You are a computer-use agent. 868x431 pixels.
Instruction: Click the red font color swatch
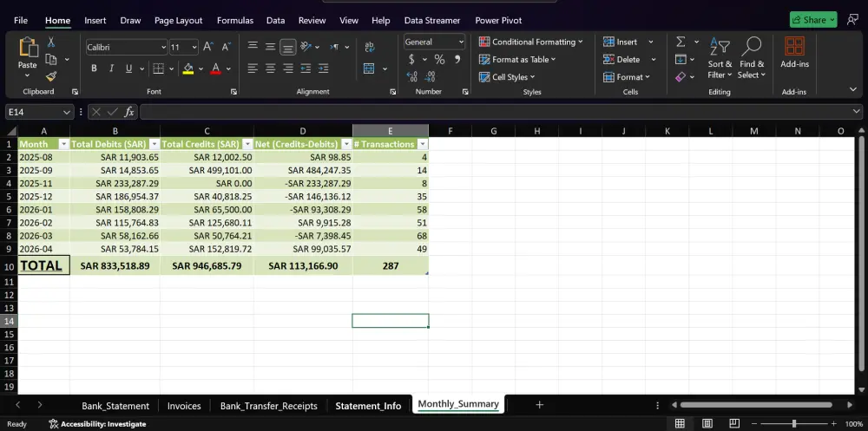click(216, 69)
